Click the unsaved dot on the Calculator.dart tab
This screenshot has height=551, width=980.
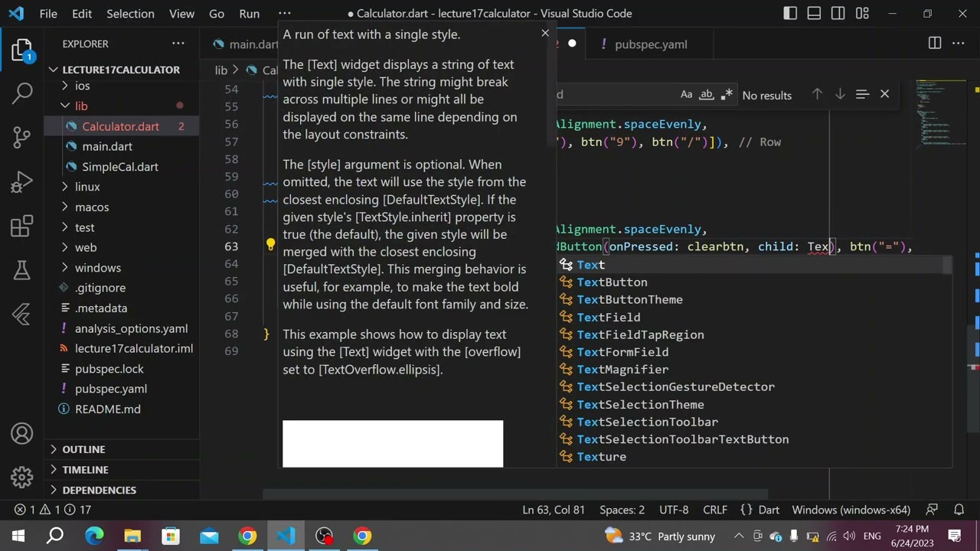(572, 44)
